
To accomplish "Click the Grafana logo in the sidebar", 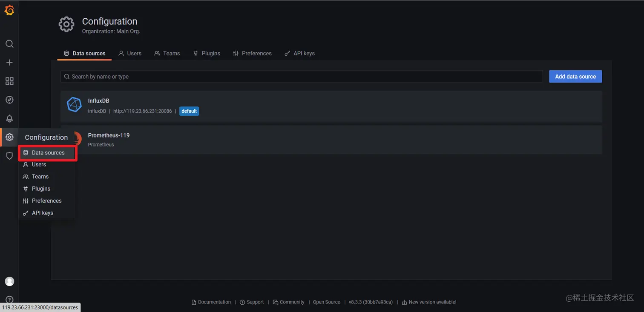I will pos(9,10).
